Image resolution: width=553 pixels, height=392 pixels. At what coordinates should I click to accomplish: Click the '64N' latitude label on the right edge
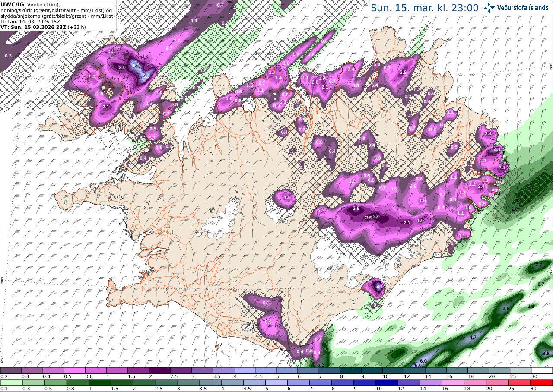coord(551,271)
